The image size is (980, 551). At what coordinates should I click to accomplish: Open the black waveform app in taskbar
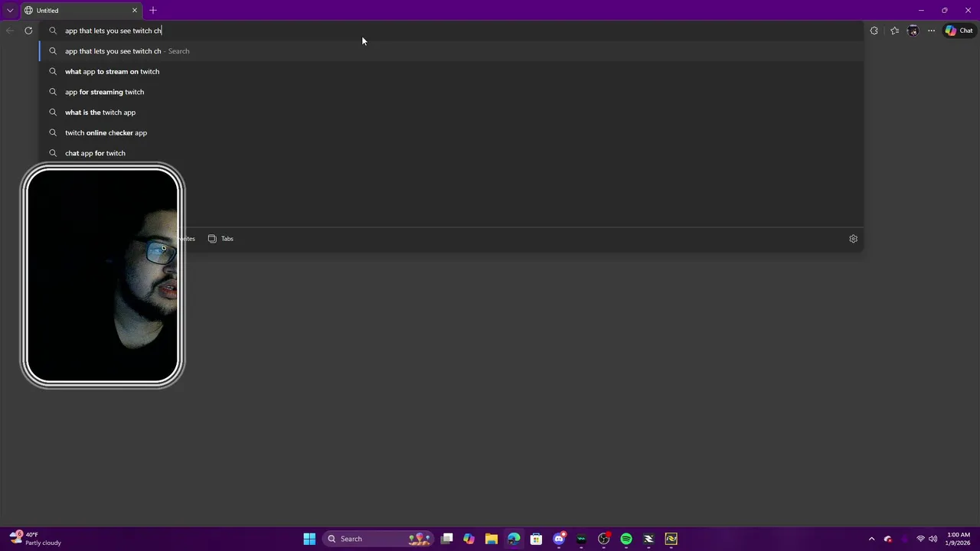click(x=581, y=539)
